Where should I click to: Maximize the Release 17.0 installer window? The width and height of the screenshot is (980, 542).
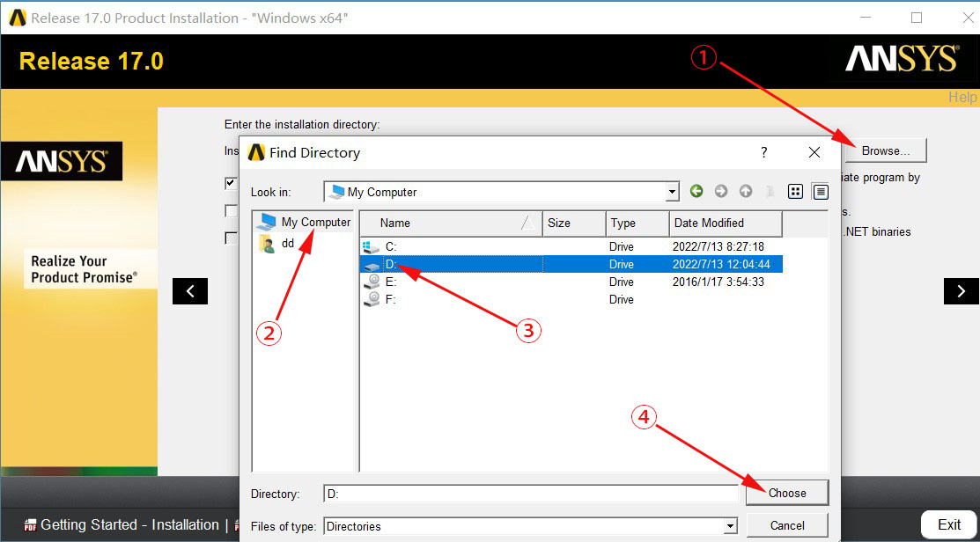[x=917, y=18]
